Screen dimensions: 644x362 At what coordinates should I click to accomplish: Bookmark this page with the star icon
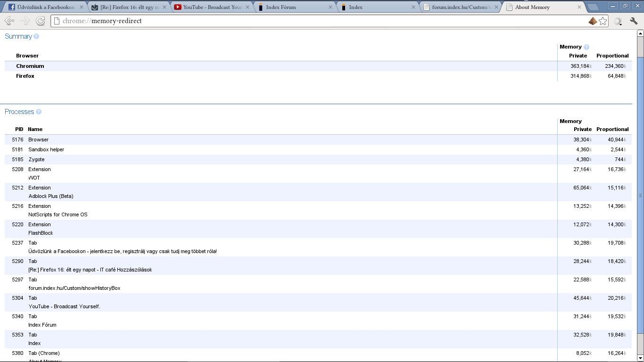tap(603, 21)
